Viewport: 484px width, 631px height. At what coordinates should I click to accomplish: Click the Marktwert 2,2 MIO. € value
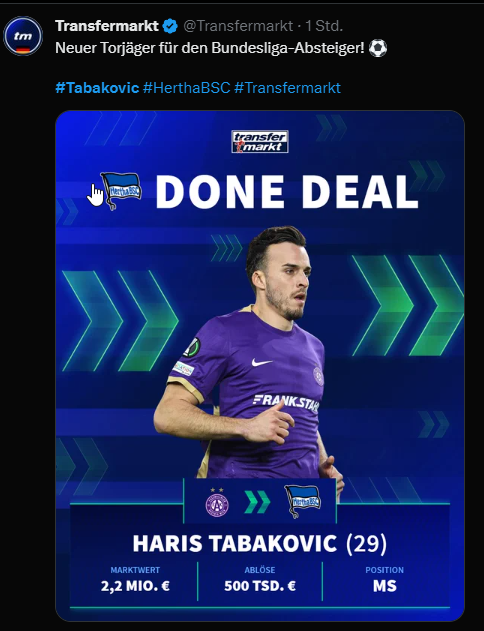135,586
